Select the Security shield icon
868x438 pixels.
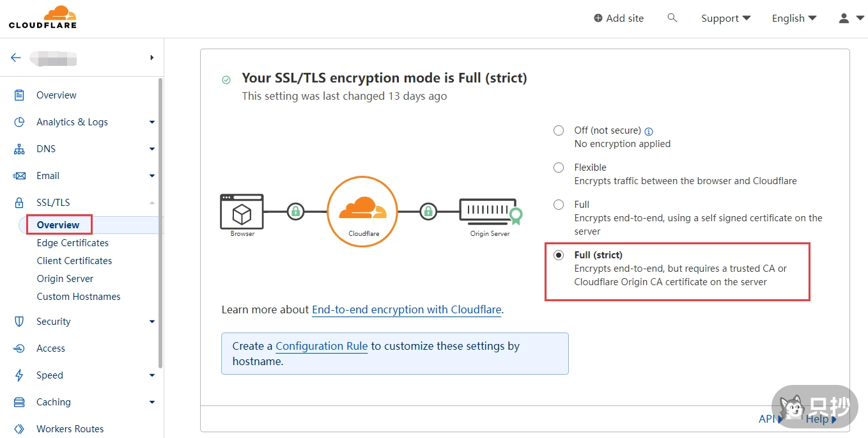19,321
